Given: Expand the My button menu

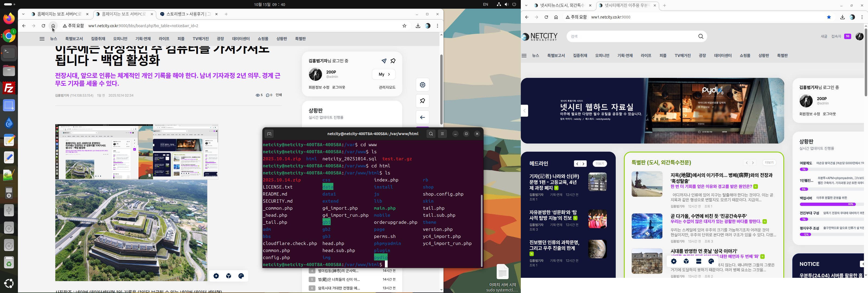Looking at the screenshot, I should (x=384, y=74).
